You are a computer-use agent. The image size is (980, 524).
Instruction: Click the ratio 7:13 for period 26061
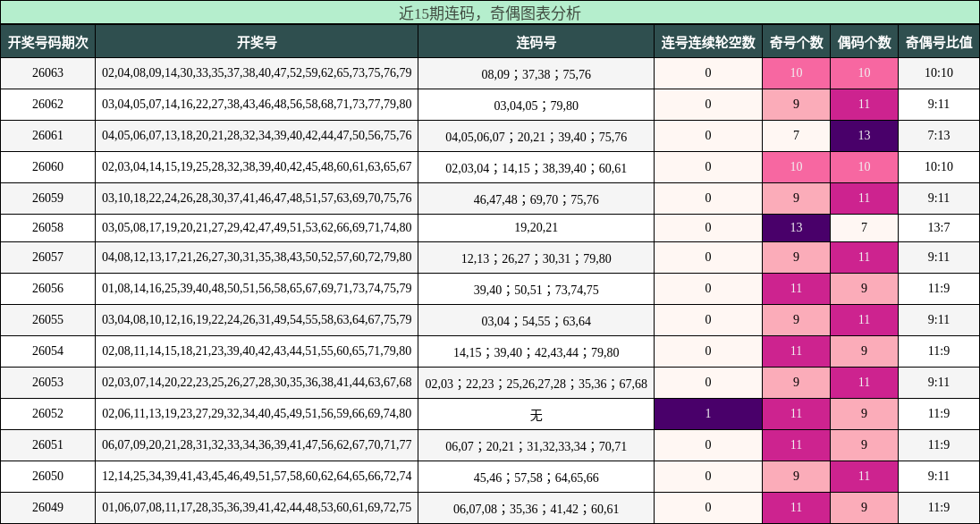coord(938,136)
